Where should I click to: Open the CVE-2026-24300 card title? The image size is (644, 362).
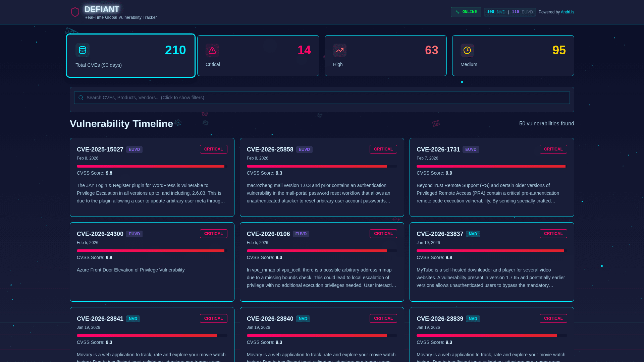(x=100, y=234)
